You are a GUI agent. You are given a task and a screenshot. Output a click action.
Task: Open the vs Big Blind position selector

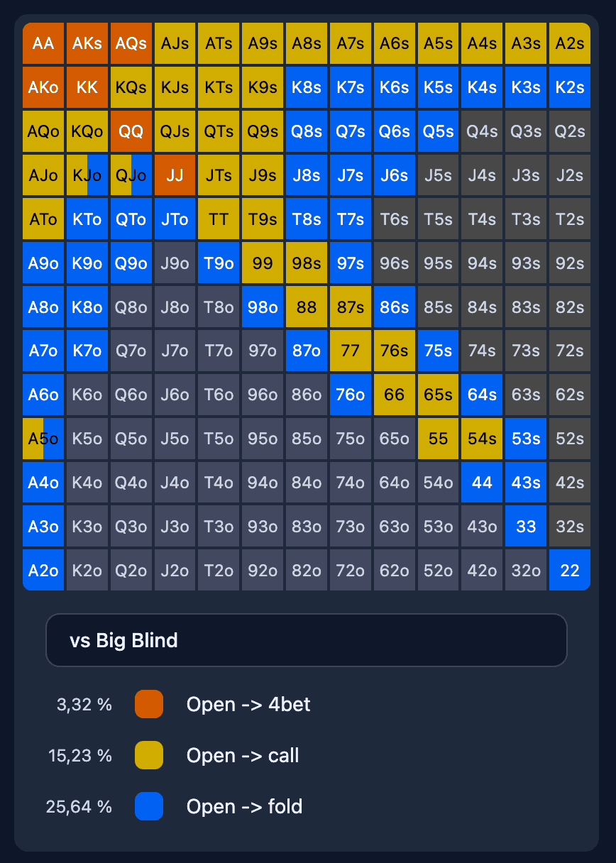click(307, 639)
